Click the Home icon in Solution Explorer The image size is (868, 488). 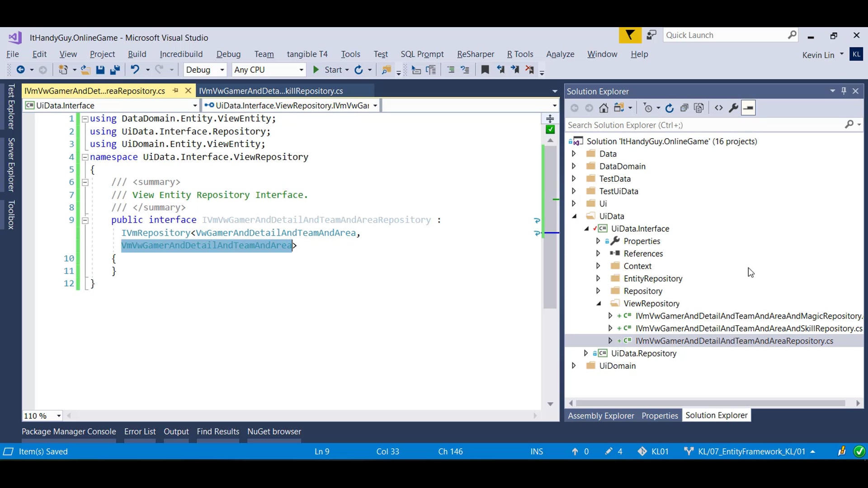tap(604, 108)
